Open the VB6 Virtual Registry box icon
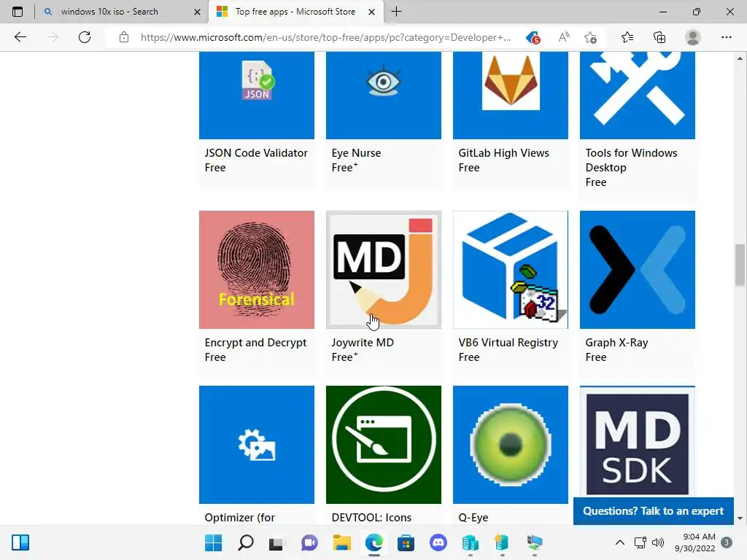 (511, 270)
